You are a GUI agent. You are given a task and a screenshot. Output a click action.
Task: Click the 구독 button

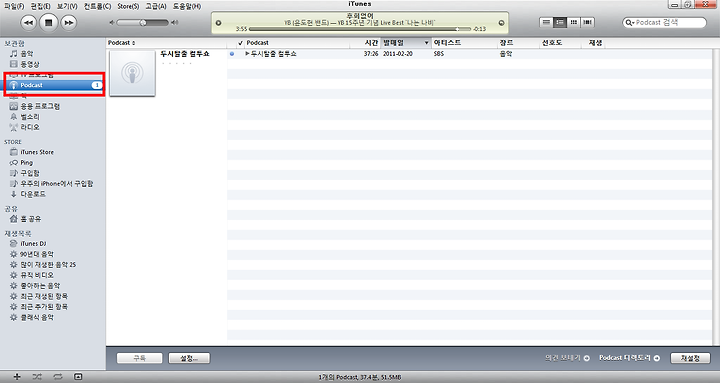pos(140,358)
